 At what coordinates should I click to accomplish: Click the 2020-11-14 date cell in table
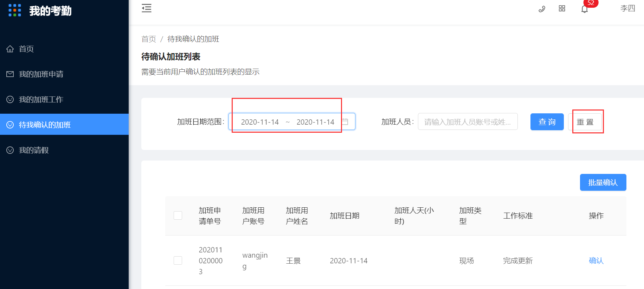[349, 261]
